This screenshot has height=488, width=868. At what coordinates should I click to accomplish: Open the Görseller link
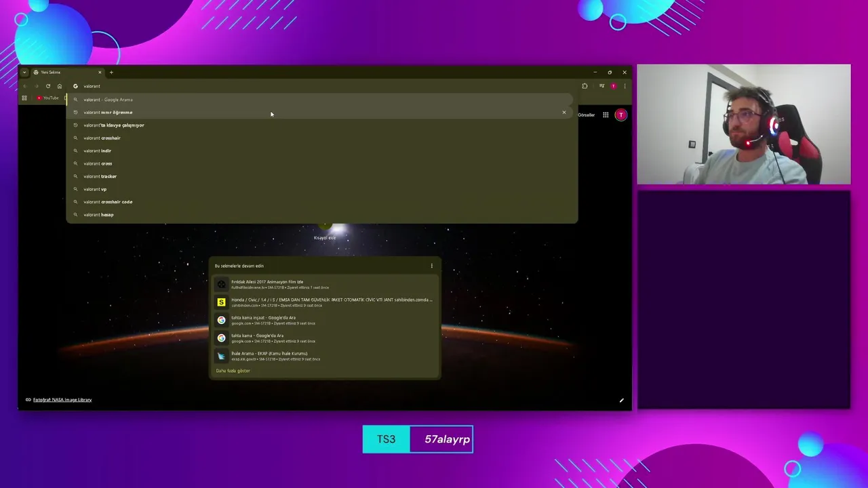click(586, 115)
